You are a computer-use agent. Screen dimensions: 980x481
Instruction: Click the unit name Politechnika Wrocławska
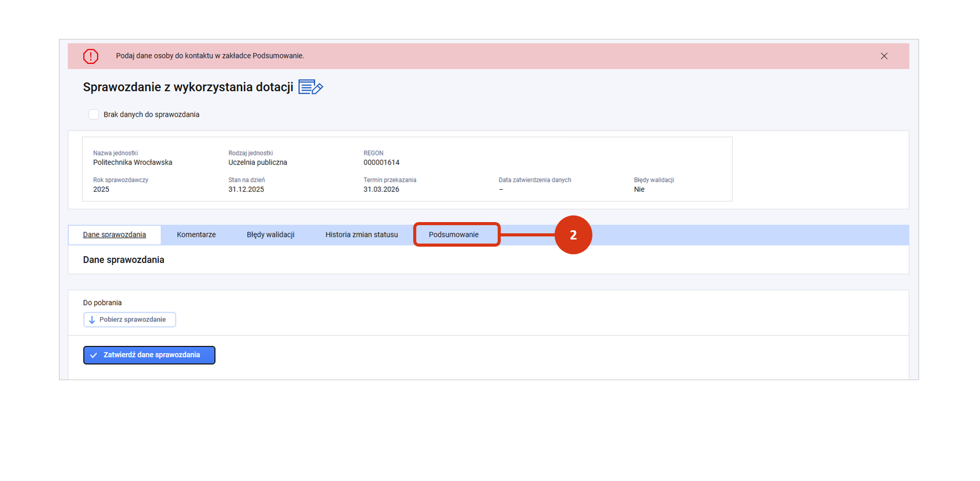[133, 163]
